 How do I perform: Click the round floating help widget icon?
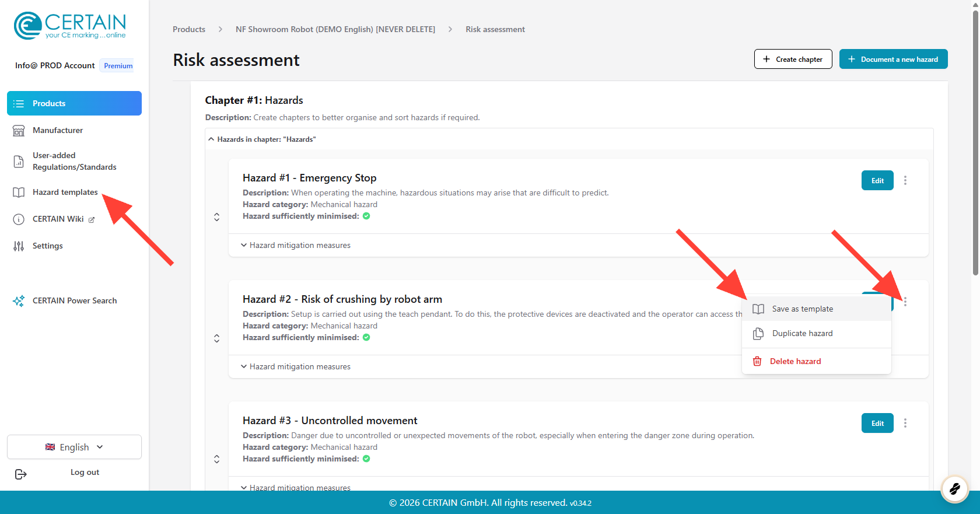coord(955,488)
